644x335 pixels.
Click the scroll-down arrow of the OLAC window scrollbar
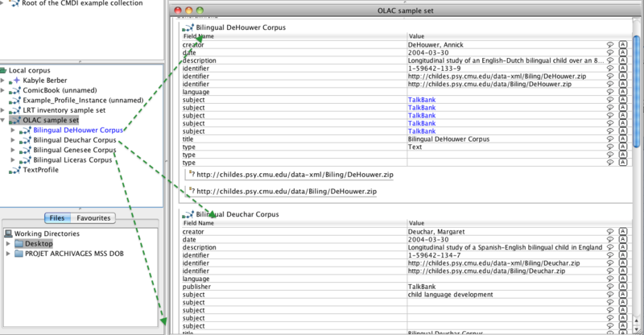(x=636, y=329)
